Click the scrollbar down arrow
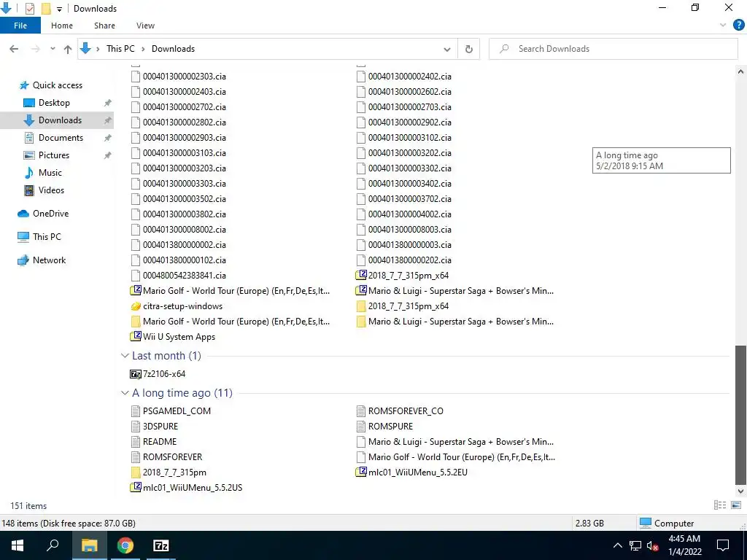Screen dimensions: 747x560 point(740,491)
